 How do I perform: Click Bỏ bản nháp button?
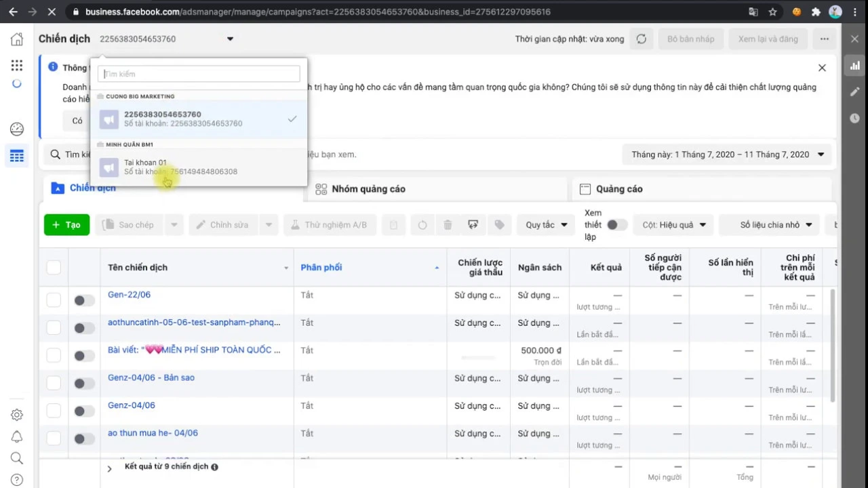(690, 39)
